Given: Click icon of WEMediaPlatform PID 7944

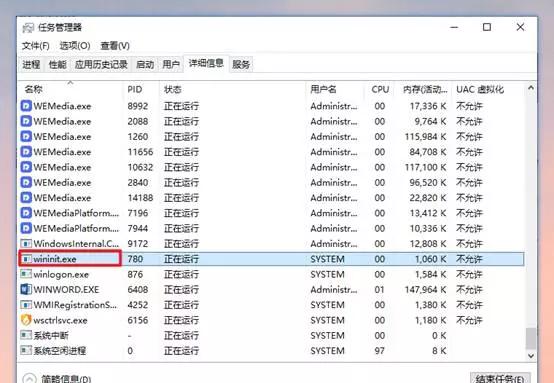Looking at the screenshot, I should tap(26, 228).
